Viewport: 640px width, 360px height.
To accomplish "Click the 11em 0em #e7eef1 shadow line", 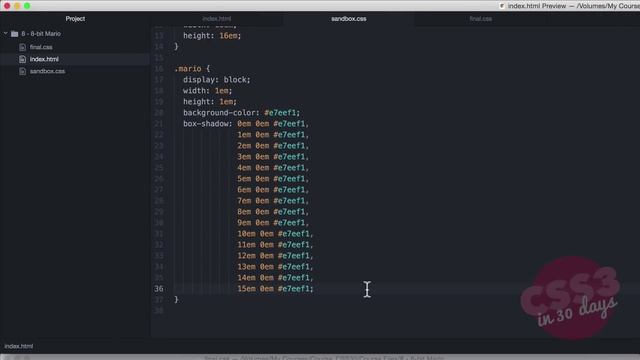I will coord(276,245).
